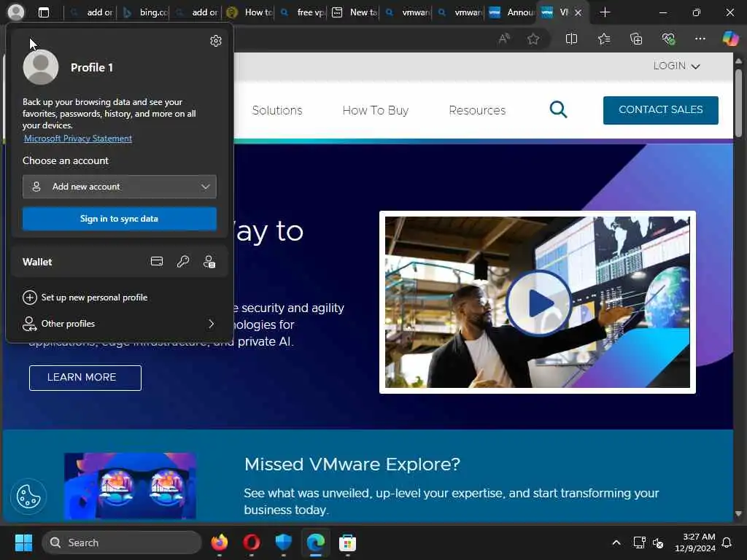747x560 pixels.
Task: Open the new tab plus button
Action: coord(605,12)
